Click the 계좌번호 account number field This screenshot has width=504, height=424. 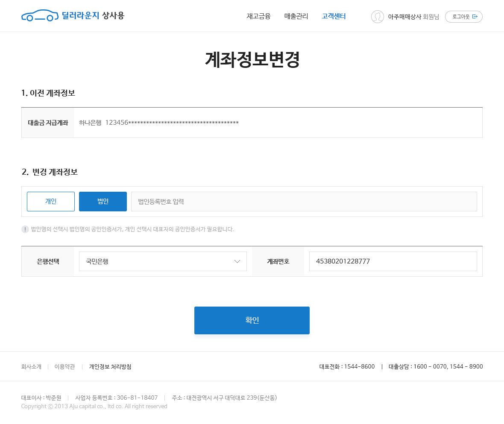(393, 261)
